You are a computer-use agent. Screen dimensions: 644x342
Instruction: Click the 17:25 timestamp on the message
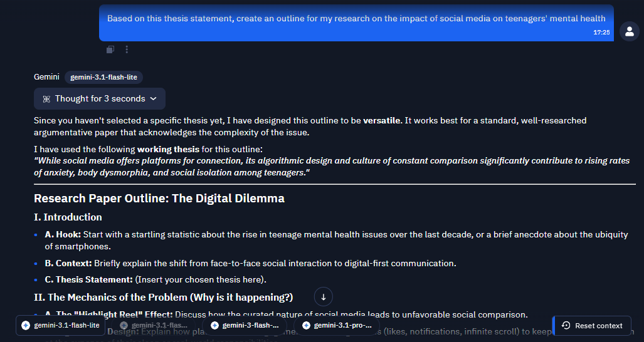tap(601, 33)
